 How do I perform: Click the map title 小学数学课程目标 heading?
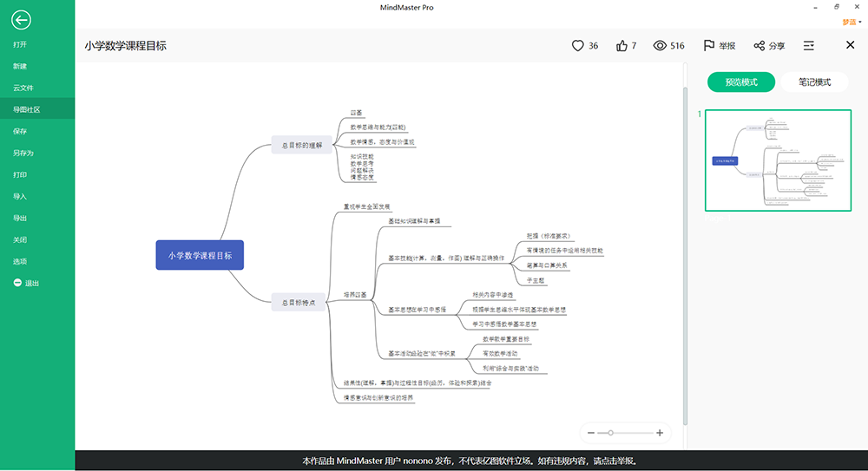[126, 45]
